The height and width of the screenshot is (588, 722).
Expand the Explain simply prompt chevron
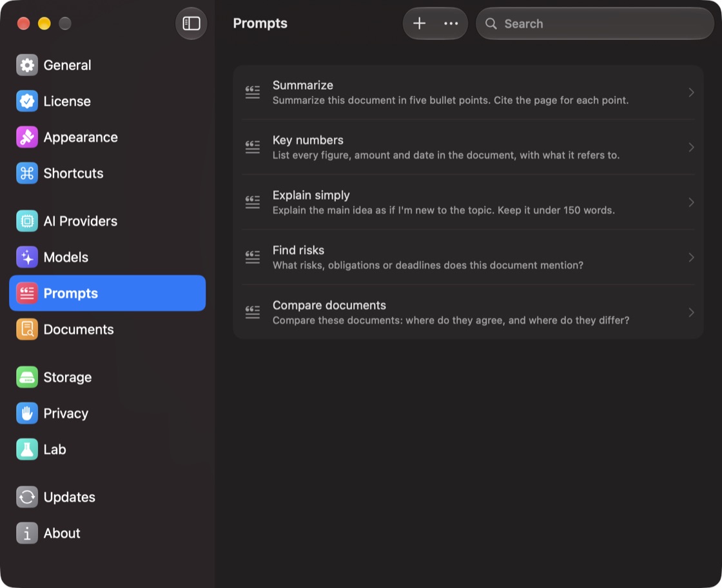point(691,202)
